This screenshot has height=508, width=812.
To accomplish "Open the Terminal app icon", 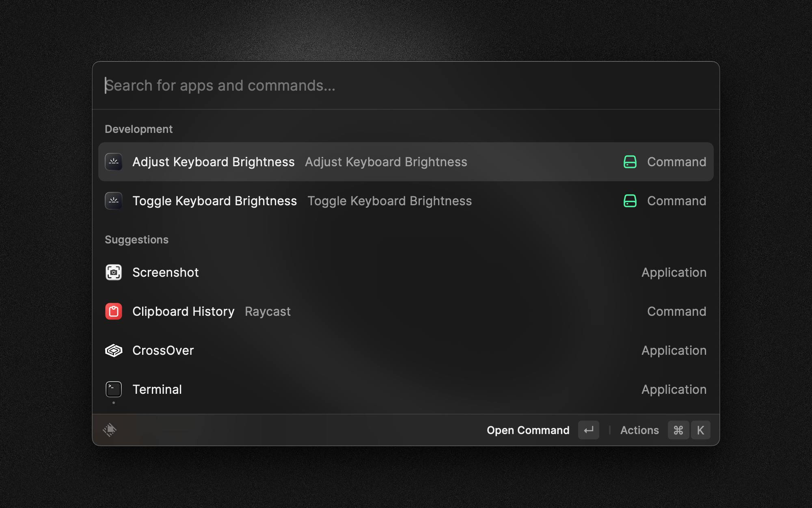I will pos(114,389).
